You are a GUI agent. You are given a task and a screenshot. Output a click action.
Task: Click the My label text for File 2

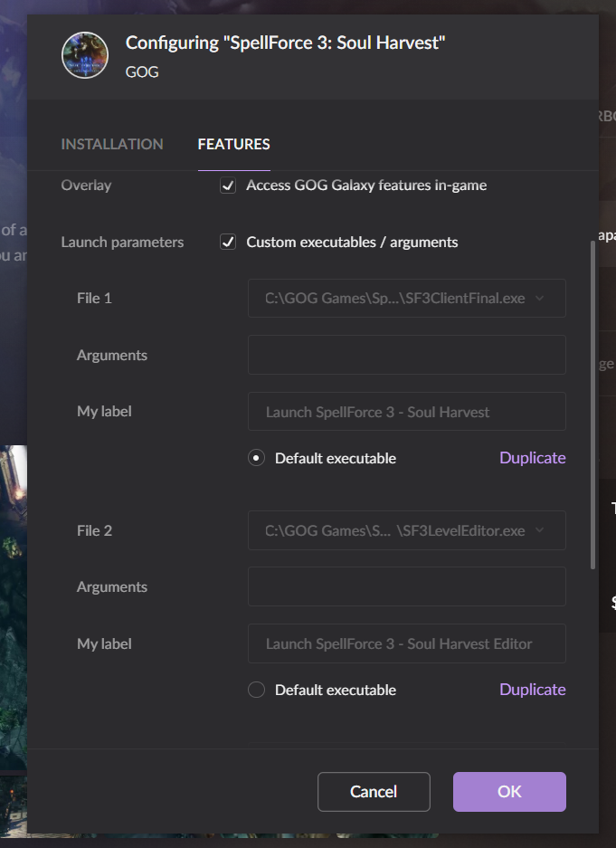pyautogui.click(x=104, y=644)
